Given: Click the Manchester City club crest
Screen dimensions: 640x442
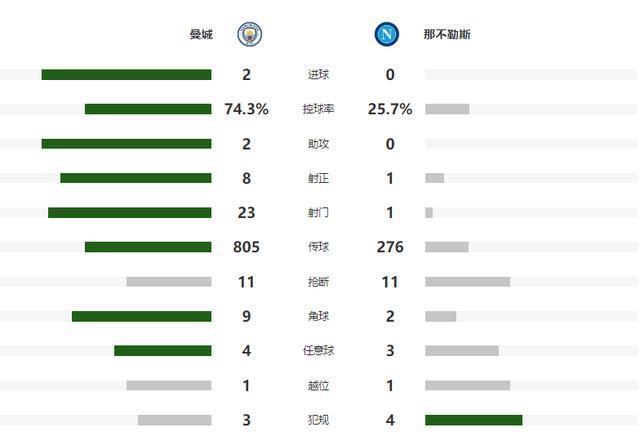Looking at the screenshot, I should tap(249, 35).
